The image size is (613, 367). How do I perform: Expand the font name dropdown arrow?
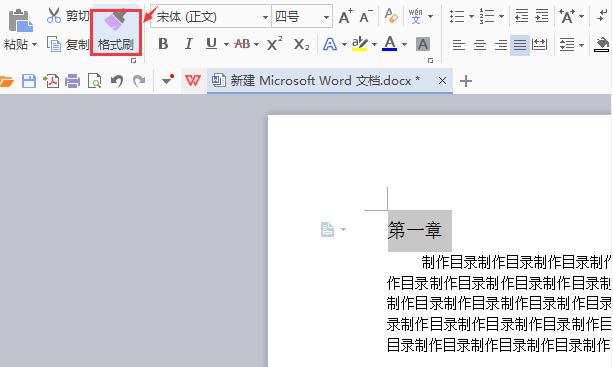265,17
